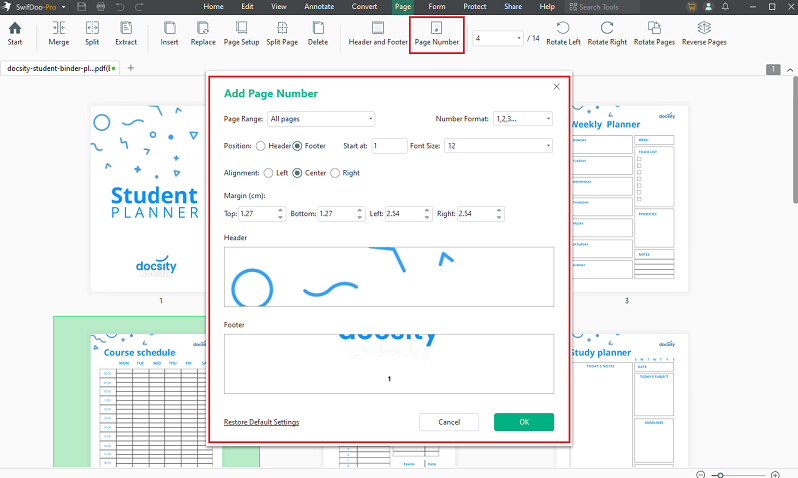
Task: Open the Share menu
Action: coord(512,7)
